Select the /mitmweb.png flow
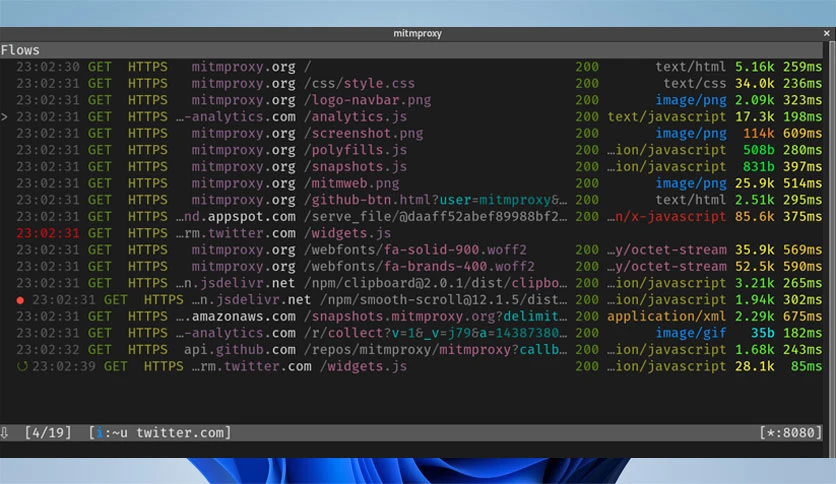 411,183
